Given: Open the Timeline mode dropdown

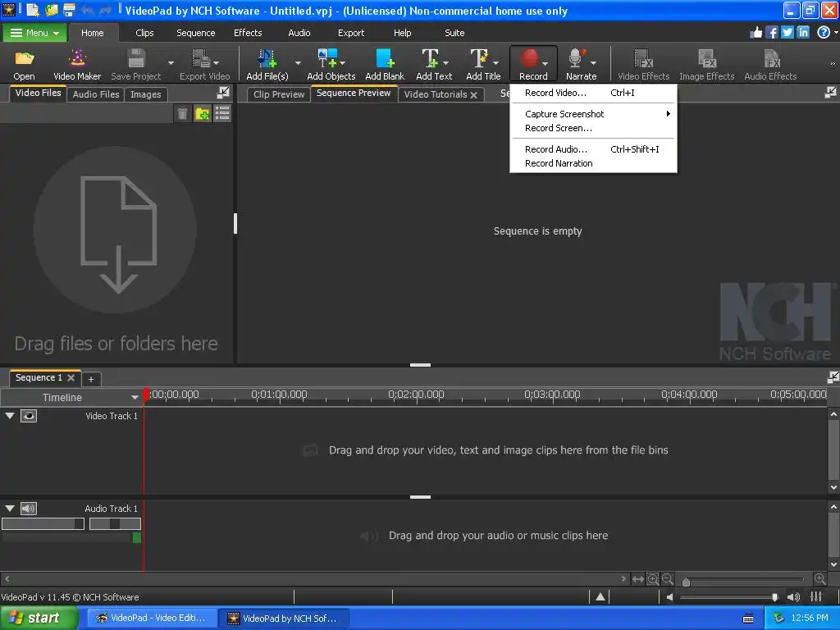Looking at the screenshot, I should click(135, 398).
